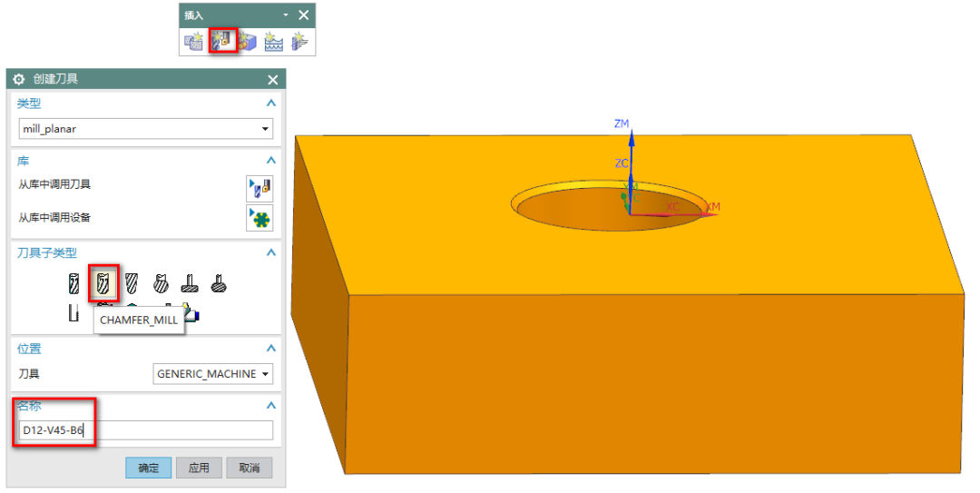Open the dialog settings gear icon
Viewport: 980px width, 493px height.
click(18, 80)
